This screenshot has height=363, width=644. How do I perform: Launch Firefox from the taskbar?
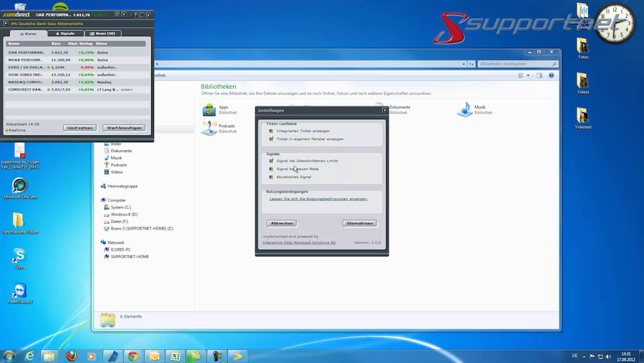point(70,356)
